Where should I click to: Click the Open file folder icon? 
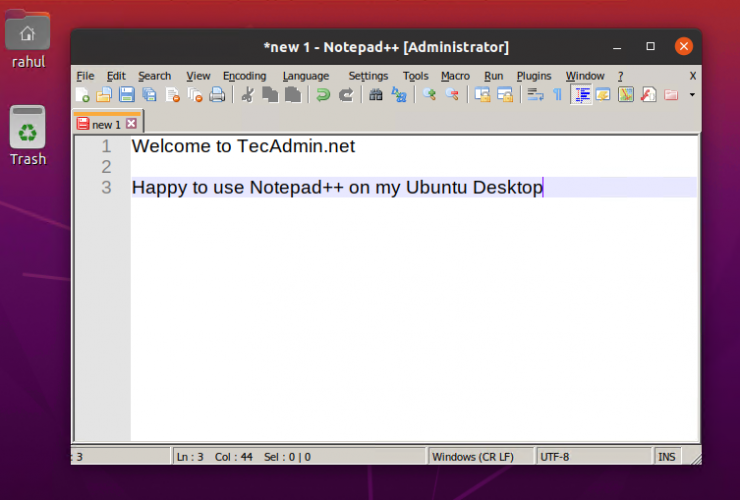[104, 95]
